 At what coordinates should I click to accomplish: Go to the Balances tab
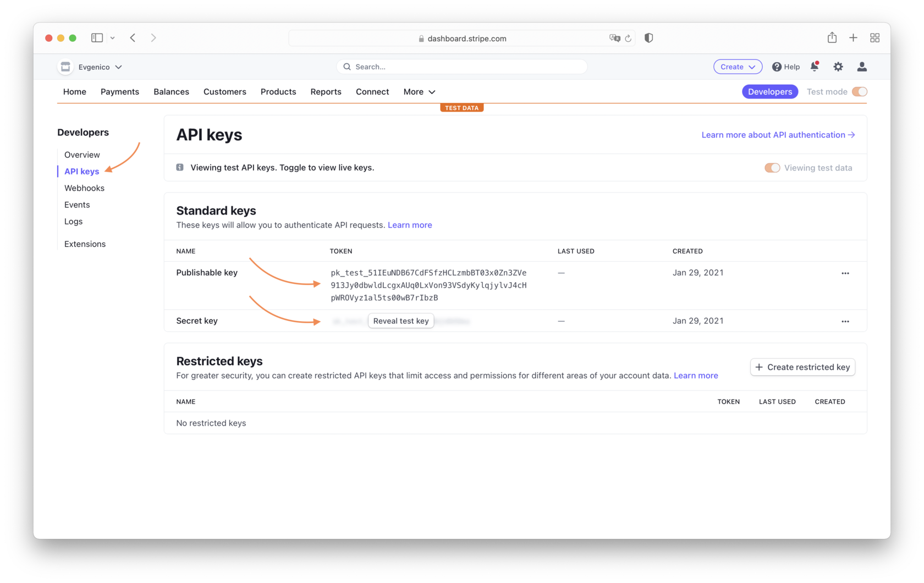click(x=171, y=92)
